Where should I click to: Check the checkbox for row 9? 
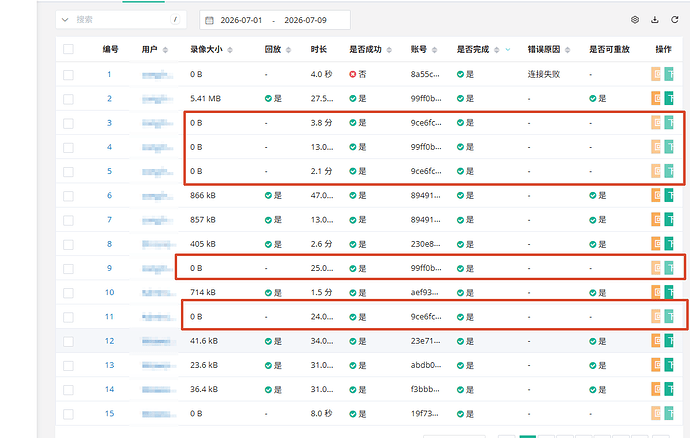[68, 269]
